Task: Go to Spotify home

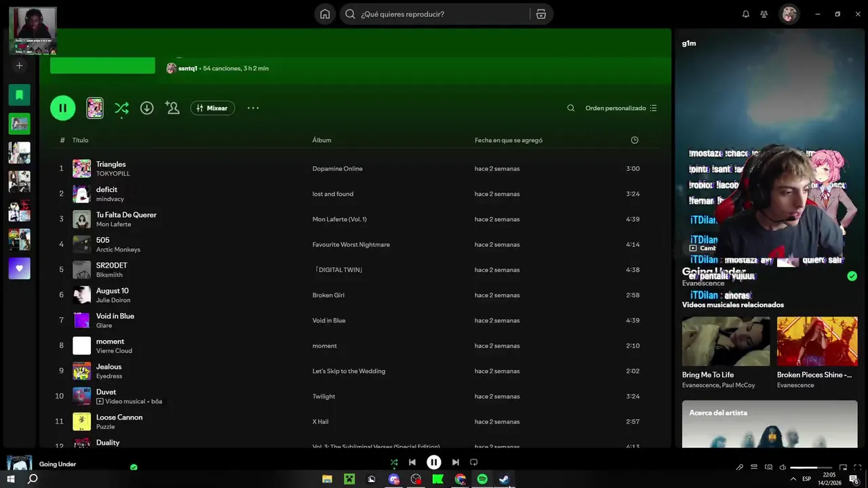Action: 325,14
